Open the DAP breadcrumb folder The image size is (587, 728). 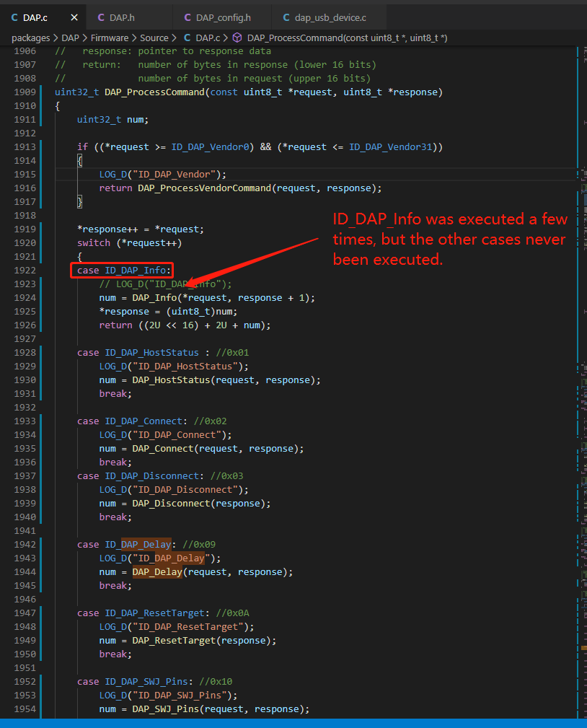coord(70,38)
